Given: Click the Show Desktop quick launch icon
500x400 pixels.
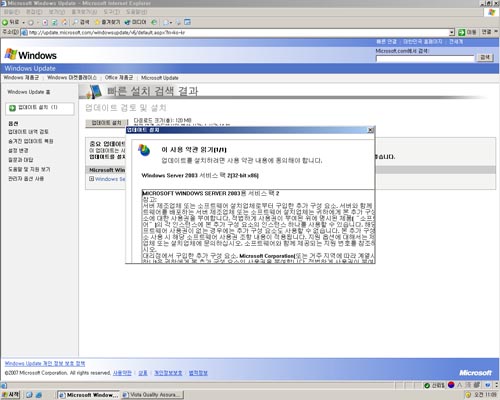Looking at the screenshot, I should (x=29, y=395).
